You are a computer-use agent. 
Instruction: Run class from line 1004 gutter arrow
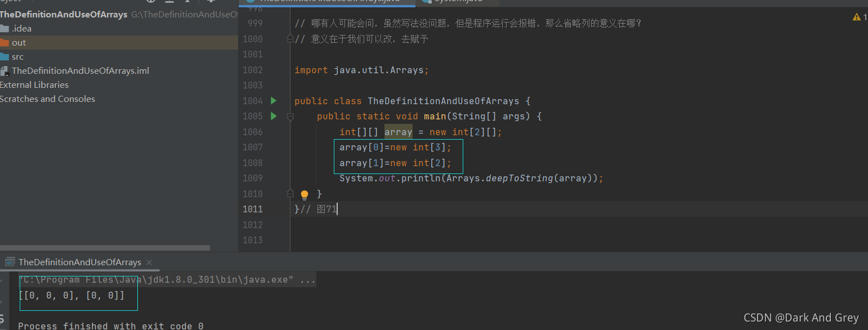274,101
